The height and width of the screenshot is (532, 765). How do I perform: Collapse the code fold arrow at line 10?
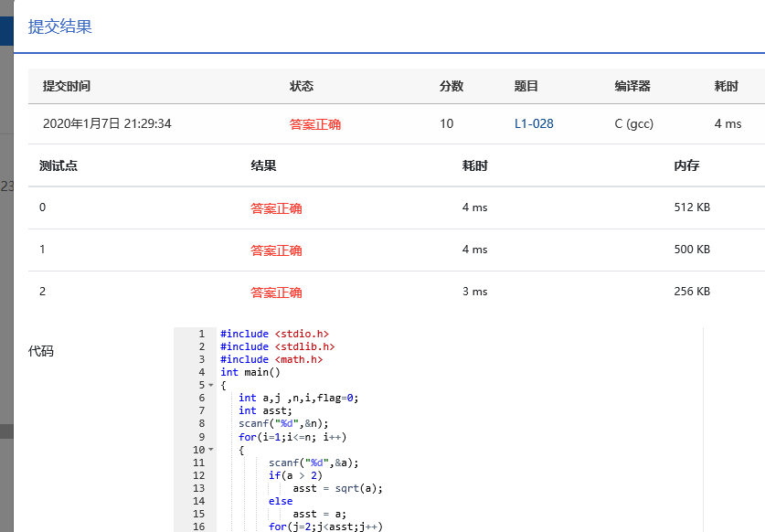[x=211, y=450]
